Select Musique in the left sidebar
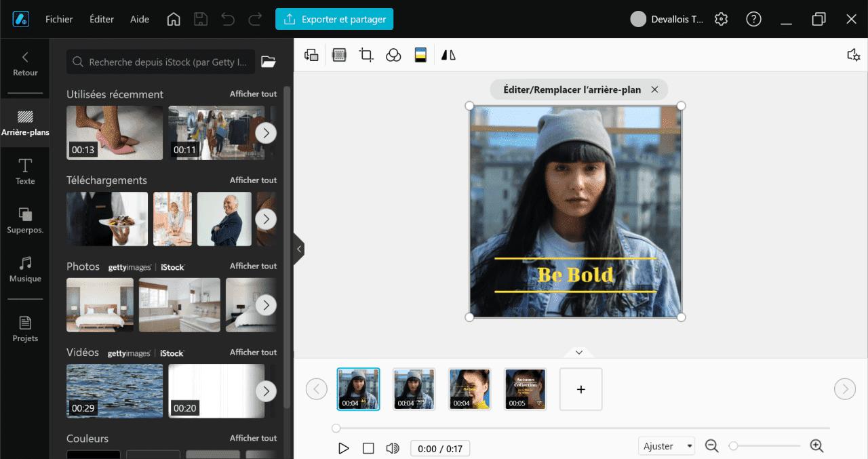The width and height of the screenshot is (868, 459). coord(25,269)
